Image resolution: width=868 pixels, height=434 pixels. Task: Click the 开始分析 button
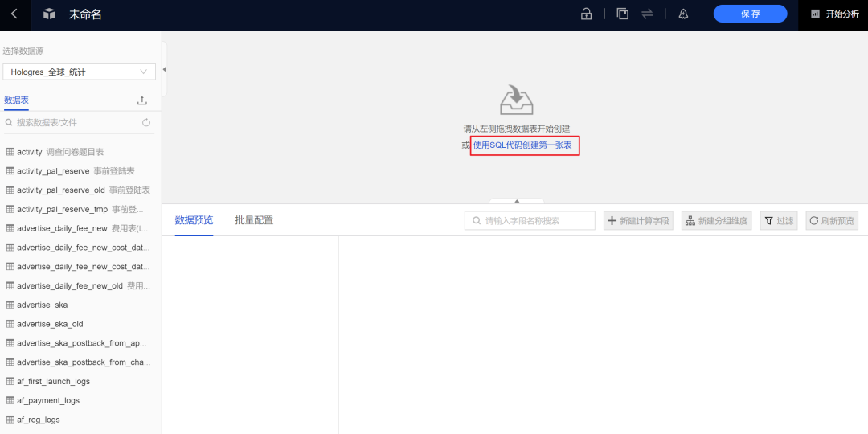[835, 14]
